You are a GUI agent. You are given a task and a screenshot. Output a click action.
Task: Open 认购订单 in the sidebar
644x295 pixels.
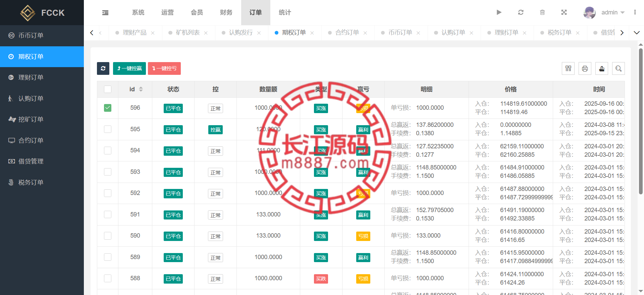(42, 99)
